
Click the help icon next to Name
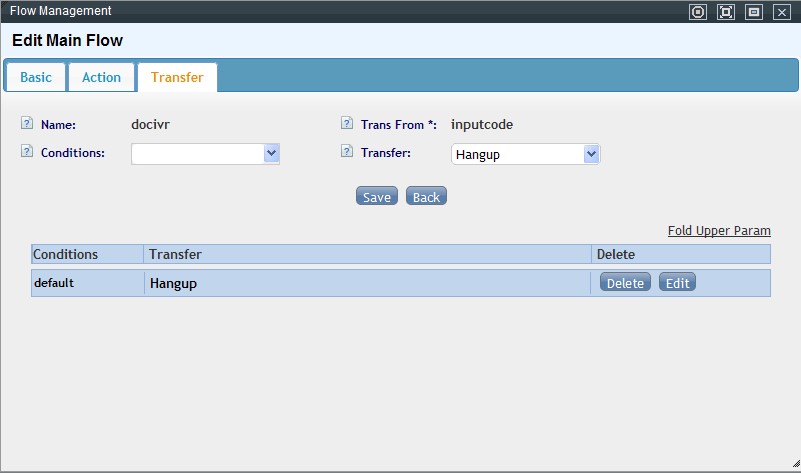27,124
